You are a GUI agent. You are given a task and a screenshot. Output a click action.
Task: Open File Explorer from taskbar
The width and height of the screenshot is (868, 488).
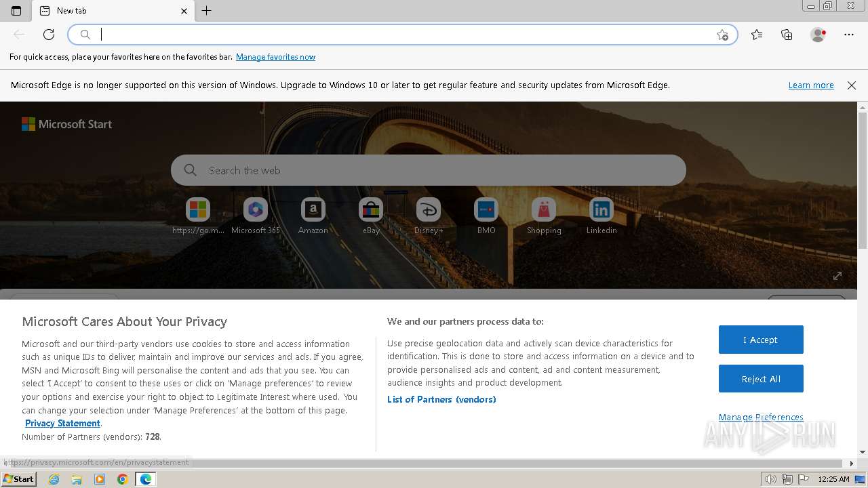(77, 479)
